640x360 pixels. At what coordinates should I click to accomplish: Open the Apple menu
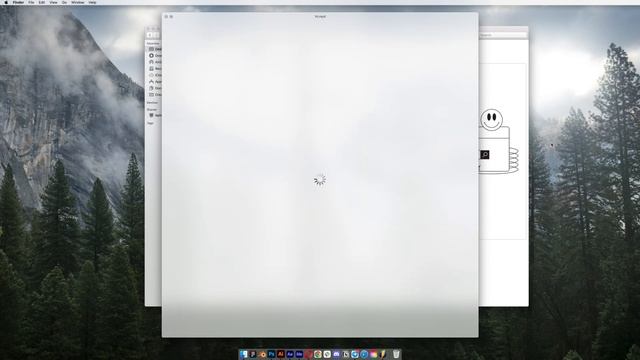click(x=6, y=2)
